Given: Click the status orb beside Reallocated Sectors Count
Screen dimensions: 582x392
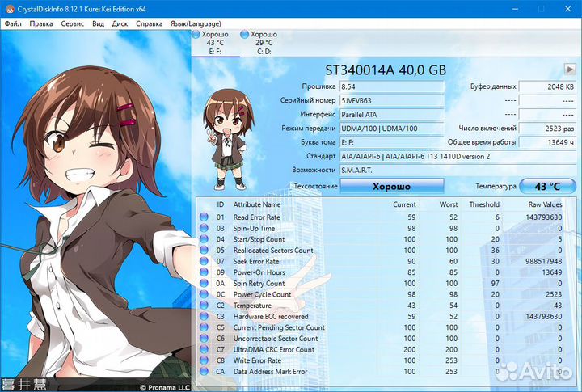Looking at the screenshot, I should point(204,251).
